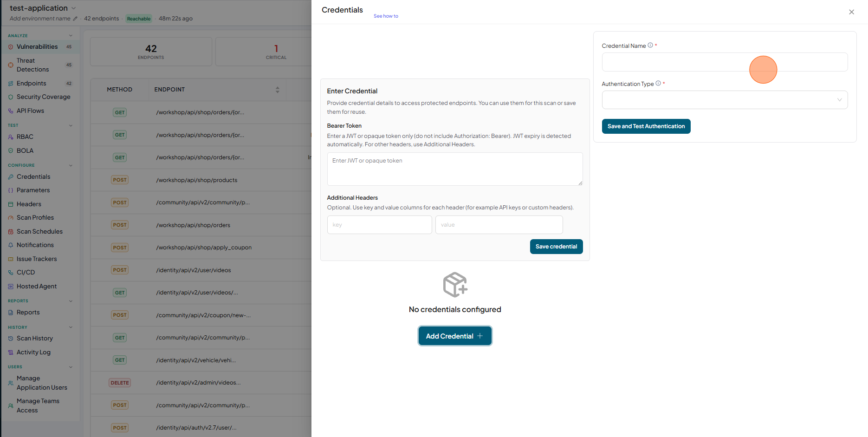Click the BOLA icon in sidebar
868x437 pixels.
click(11, 151)
